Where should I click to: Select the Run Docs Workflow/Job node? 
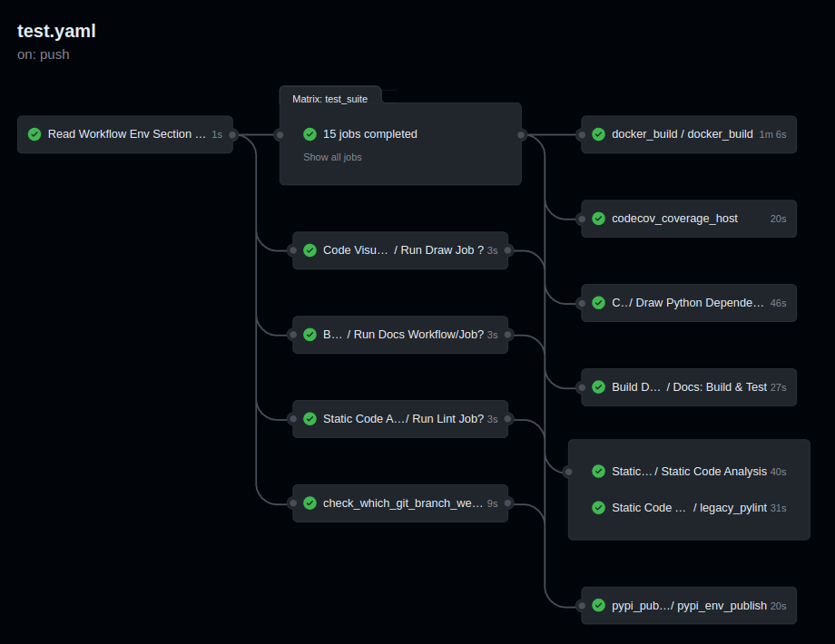pyautogui.click(x=400, y=335)
